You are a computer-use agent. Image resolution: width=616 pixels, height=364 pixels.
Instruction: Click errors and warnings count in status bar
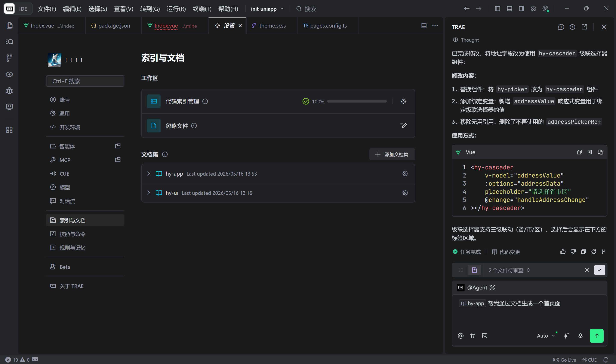tap(17, 360)
